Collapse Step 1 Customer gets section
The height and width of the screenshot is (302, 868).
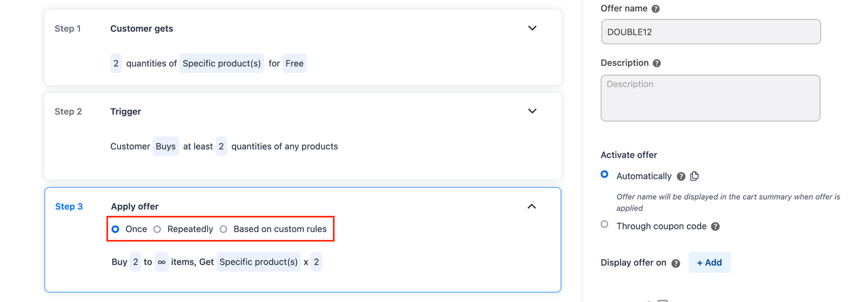(532, 29)
